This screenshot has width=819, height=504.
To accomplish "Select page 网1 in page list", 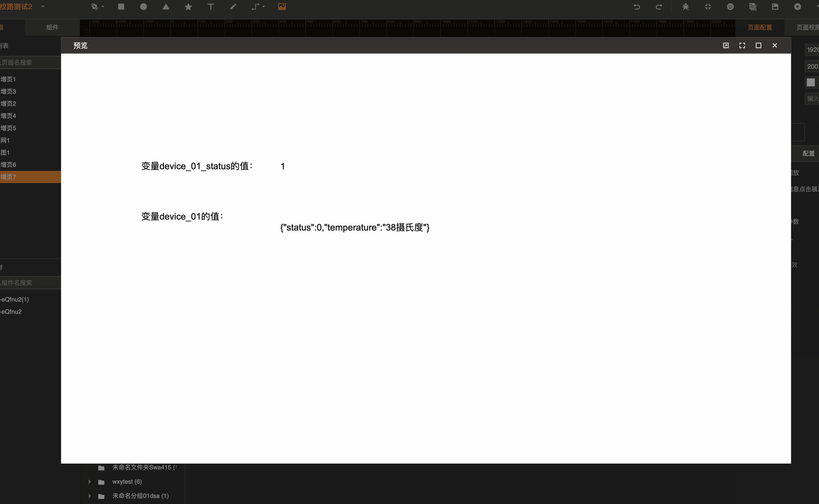I will pos(30,140).
